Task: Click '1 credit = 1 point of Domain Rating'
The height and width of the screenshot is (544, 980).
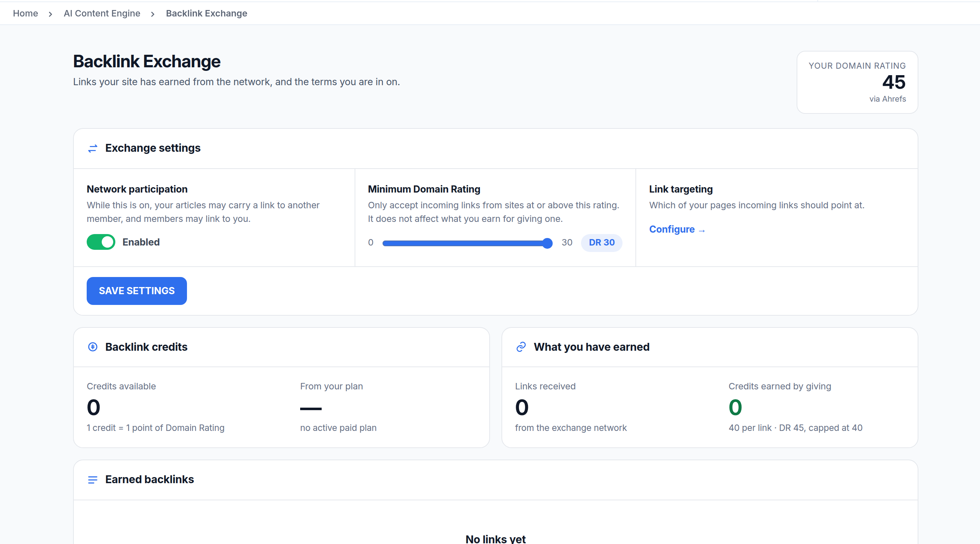Action: coord(155,428)
